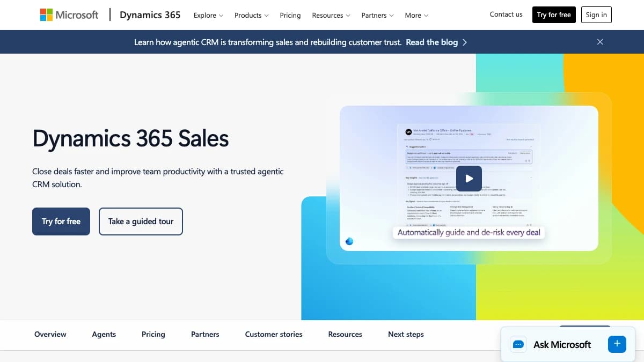
Task: Click the header Try for free button
Action: click(554, 14)
